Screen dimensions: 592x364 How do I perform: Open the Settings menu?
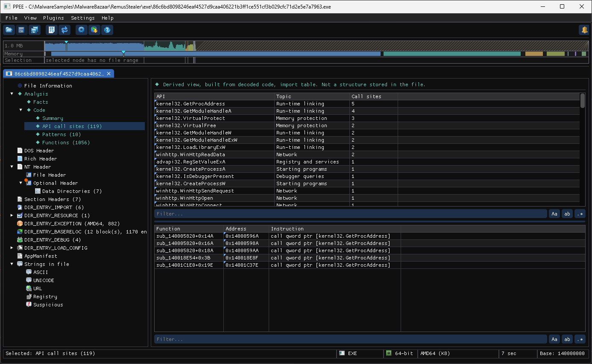coord(83,18)
